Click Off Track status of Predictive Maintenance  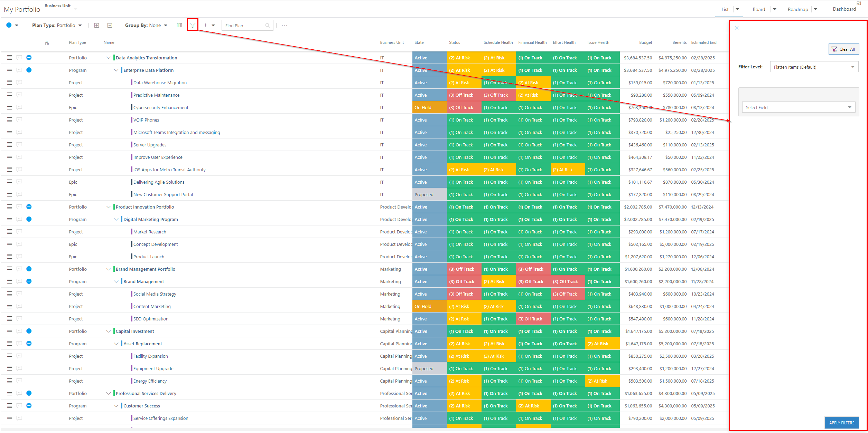pos(464,95)
